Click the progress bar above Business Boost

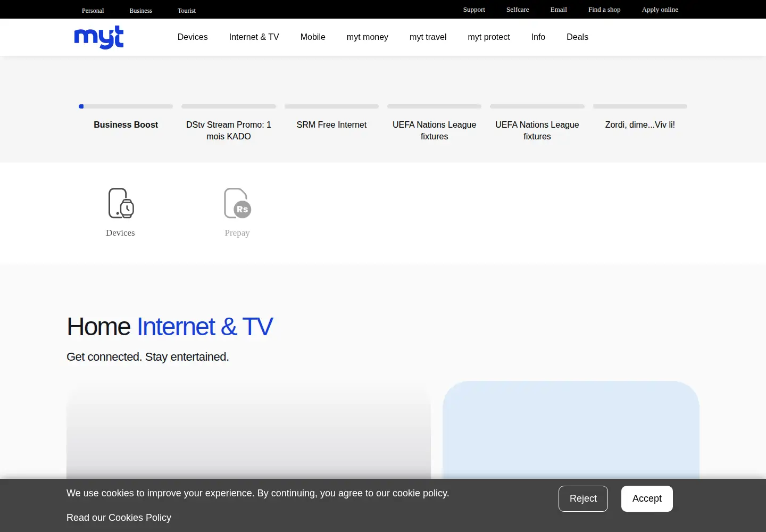(x=126, y=106)
